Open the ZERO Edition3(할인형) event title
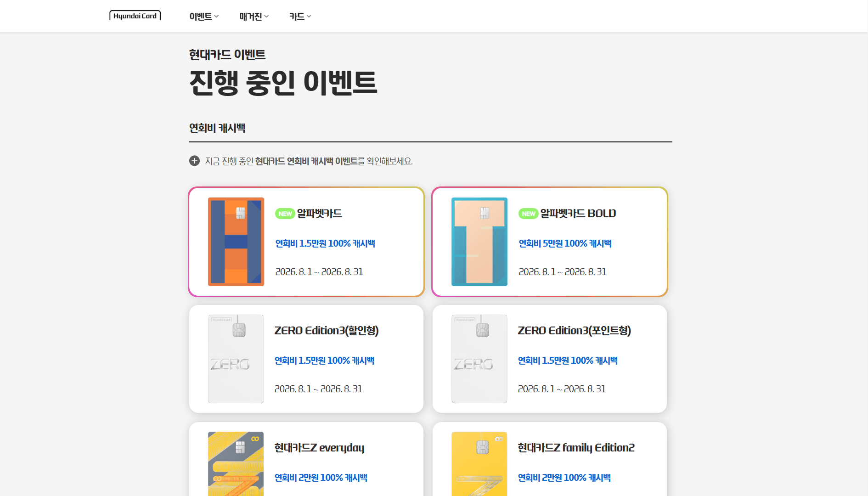 (x=327, y=331)
